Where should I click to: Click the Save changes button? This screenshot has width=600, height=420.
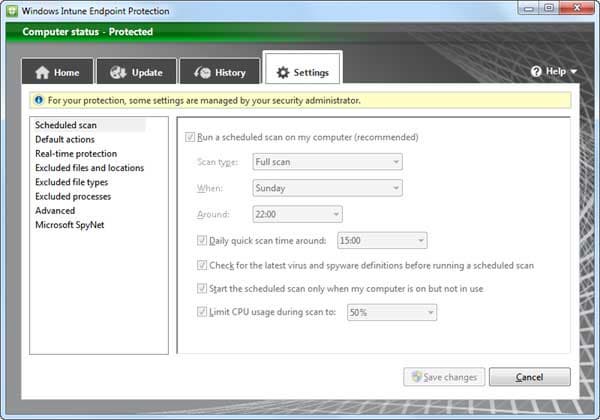(x=444, y=377)
